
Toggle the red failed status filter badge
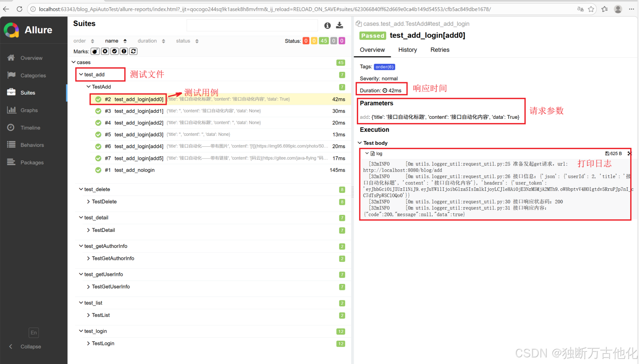(306, 41)
